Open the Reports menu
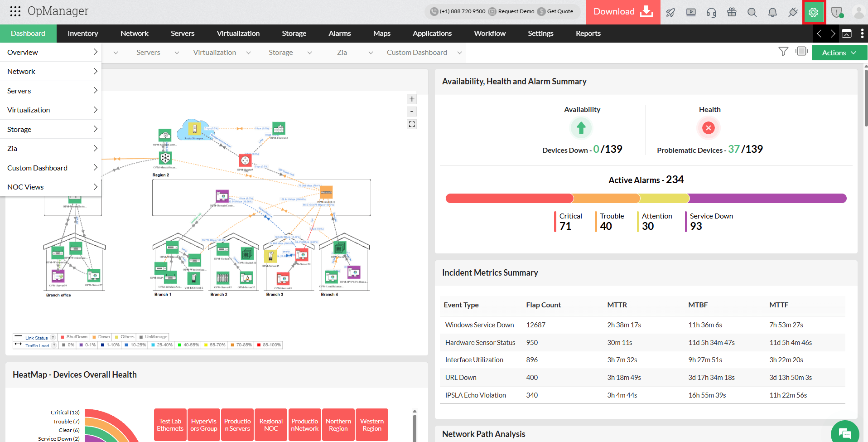The width and height of the screenshot is (868, 442). (588, 34)
